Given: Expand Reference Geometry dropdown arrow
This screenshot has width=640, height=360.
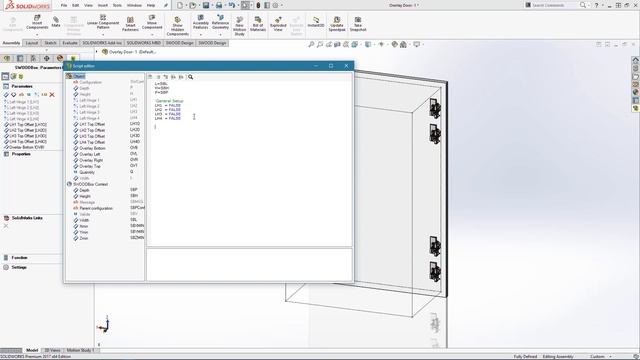Looking at the screenshot, I should pos(220,35).
